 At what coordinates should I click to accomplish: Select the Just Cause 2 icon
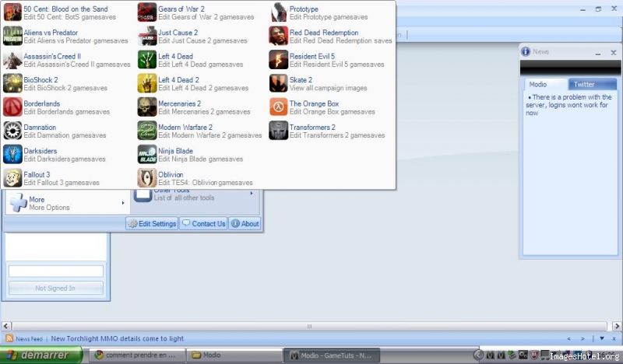tap(147, 36)
